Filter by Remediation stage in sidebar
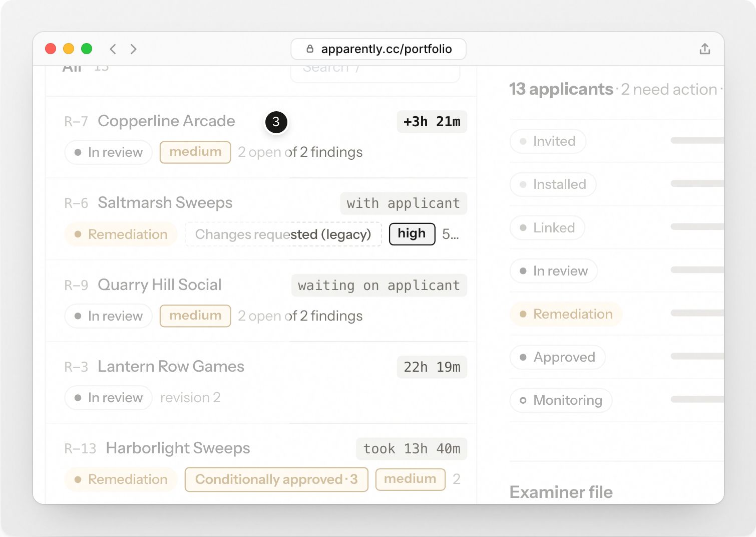This screenshot has width=756, height=537. coord(566,314)
